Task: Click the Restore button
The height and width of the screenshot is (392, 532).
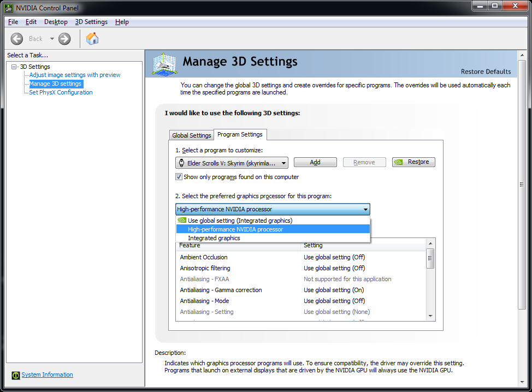Action: [x=413, y=162]
